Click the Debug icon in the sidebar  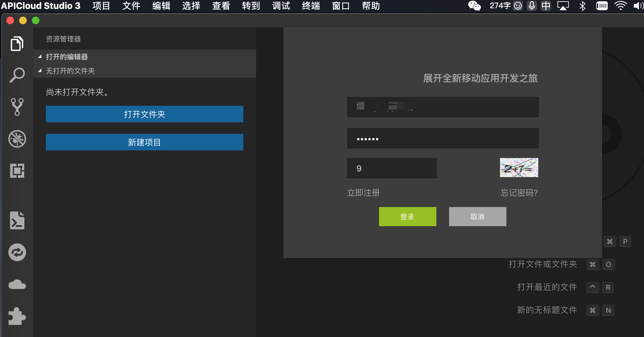pyautogui.click(x=17, y=139)
